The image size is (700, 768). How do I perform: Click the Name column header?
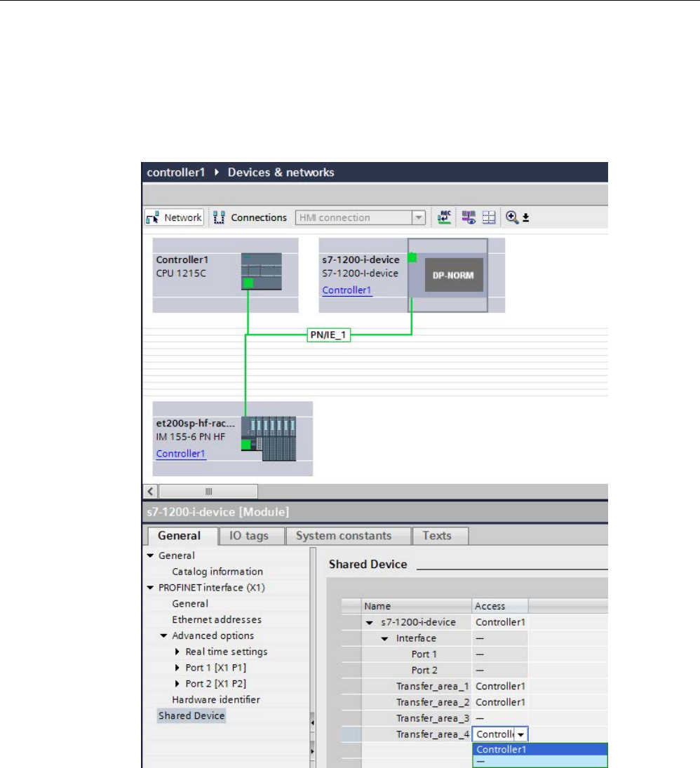tap(417, 606)
